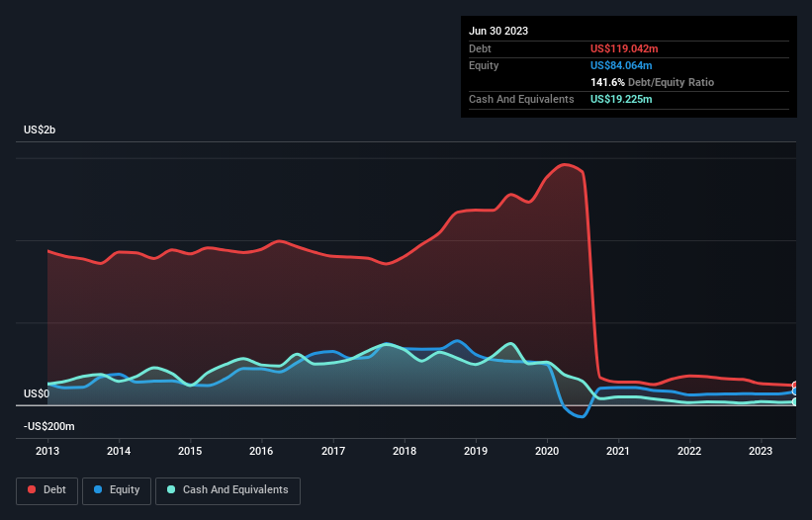The width and height of the screenshot is (812, 520).
Task: Toggle the Equity series legend button
Action: 117,490
